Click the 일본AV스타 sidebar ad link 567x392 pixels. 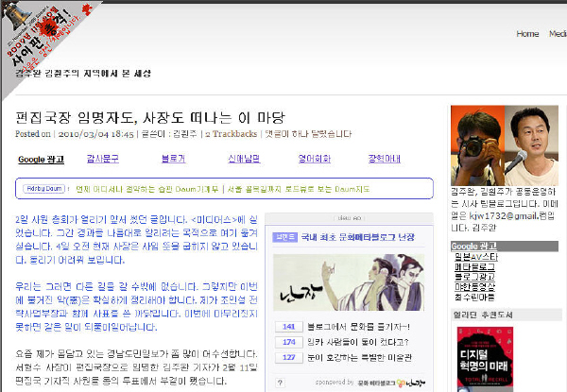point(476,257)
